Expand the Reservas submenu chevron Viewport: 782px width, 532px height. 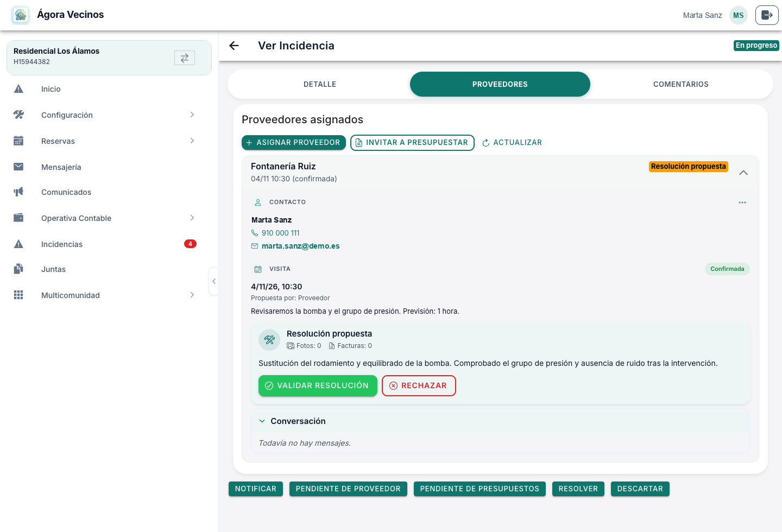tap(192, 141)
